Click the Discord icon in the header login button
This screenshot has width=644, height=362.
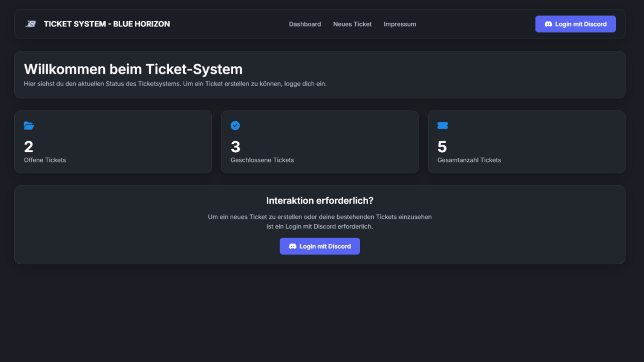(x=548, y=24)
